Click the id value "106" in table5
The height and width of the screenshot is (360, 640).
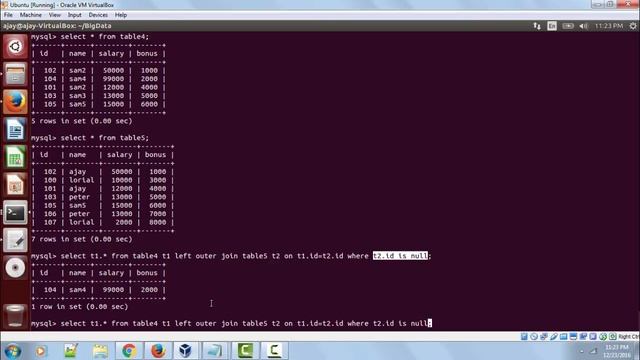[50, 214]
